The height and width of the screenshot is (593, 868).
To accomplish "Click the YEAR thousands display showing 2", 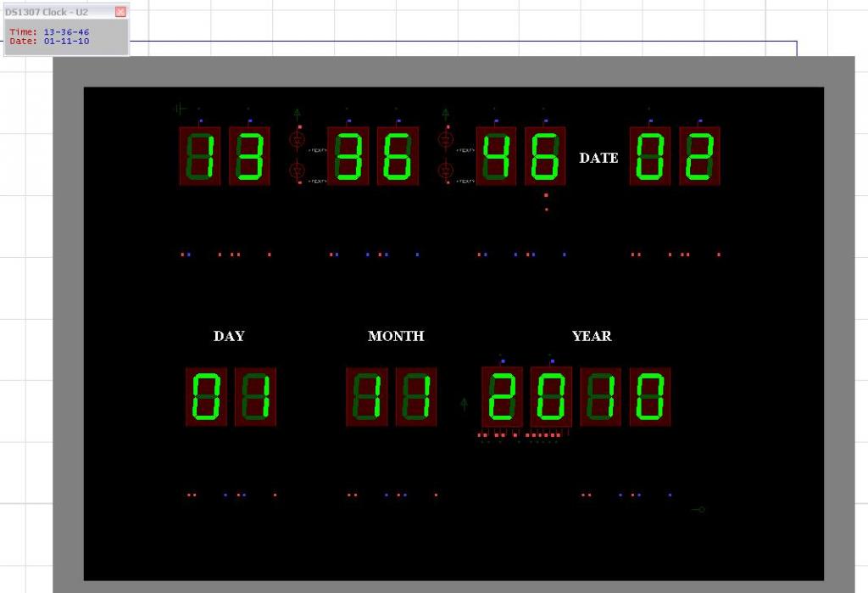I will pos(502,397).
